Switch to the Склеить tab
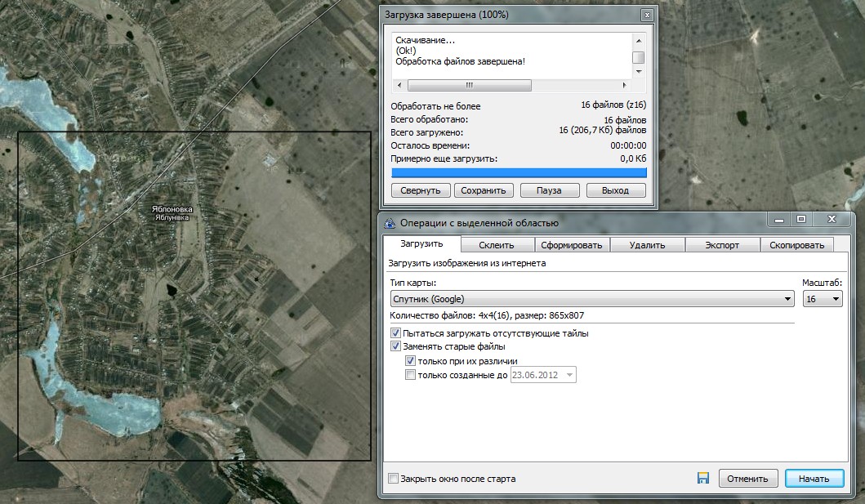The height and width of the screenshot is (504, 865). point(496,245)
